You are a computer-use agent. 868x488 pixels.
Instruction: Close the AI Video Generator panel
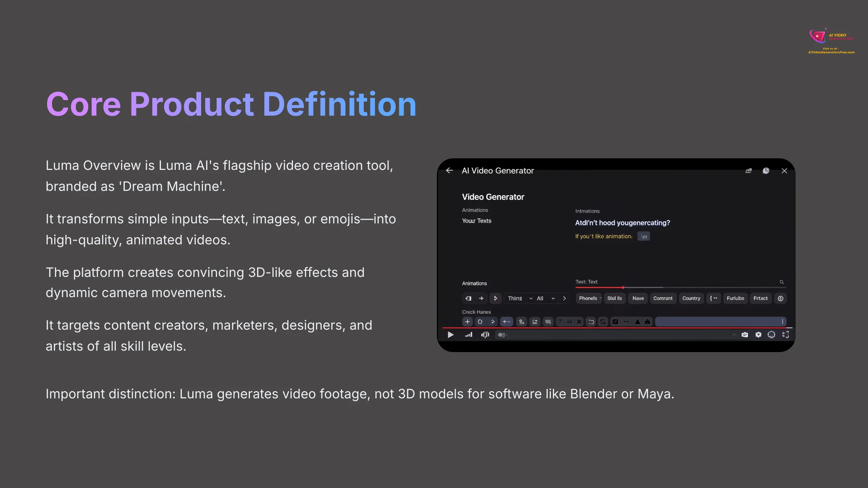[x=784, y=171]
